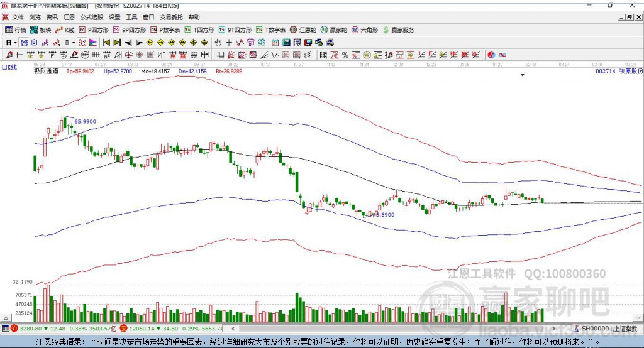Click the status bar grid icon
This screenshot has height=348, width=644.
pyautogui.click(x=5, y=329)
